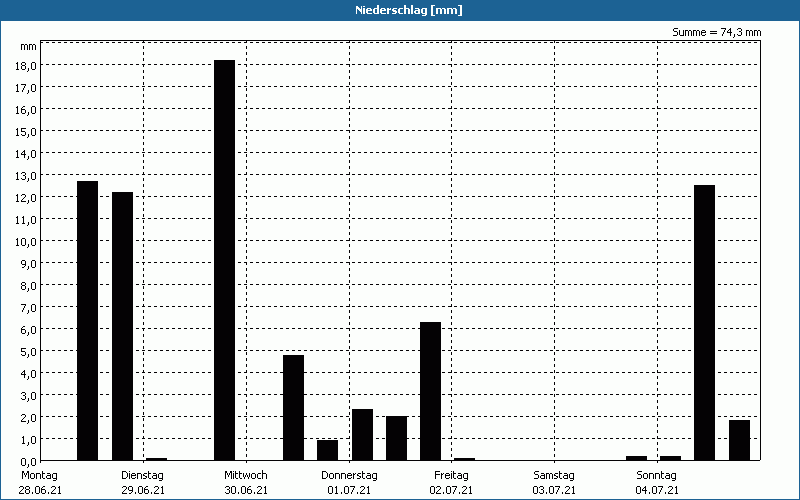Select the 12,0 y-axis value
This screenshot has height=500, width=800.
(x=26, y=197)
